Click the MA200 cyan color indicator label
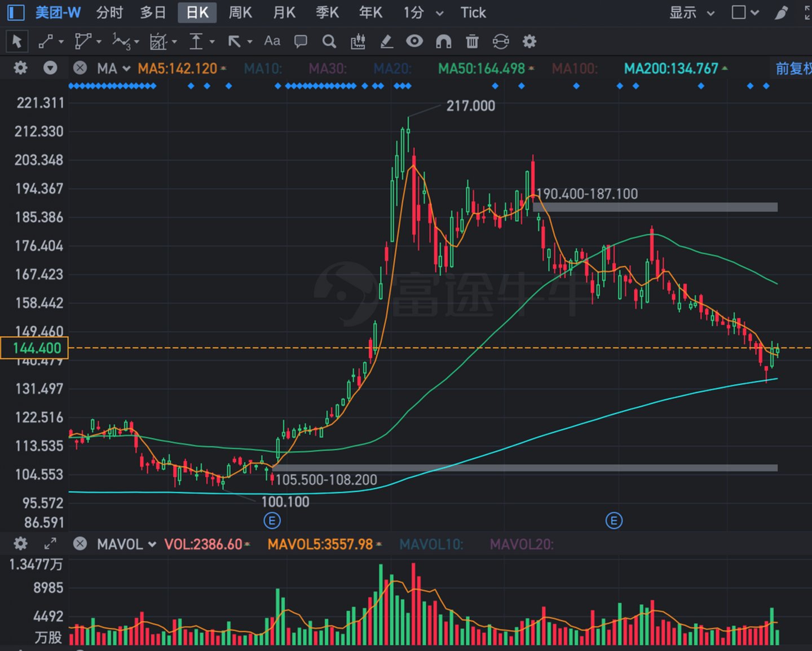 click(671, 69)
